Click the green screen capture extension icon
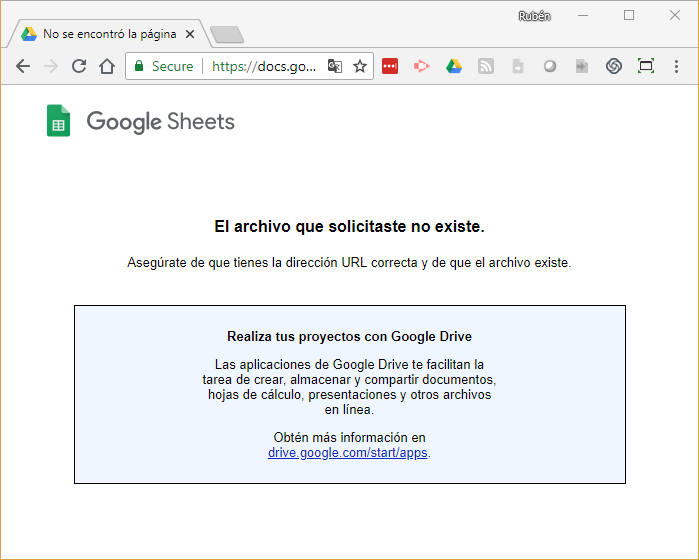 [x=646, y=66]
